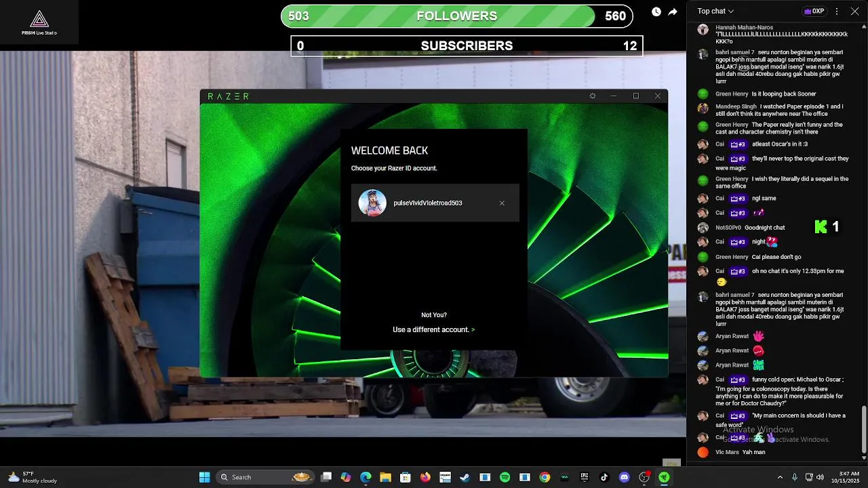The image size is (868, 488).
Task: Click 'oh no chat it's only 12.33pm' message
Action: [x=798, y=271]
